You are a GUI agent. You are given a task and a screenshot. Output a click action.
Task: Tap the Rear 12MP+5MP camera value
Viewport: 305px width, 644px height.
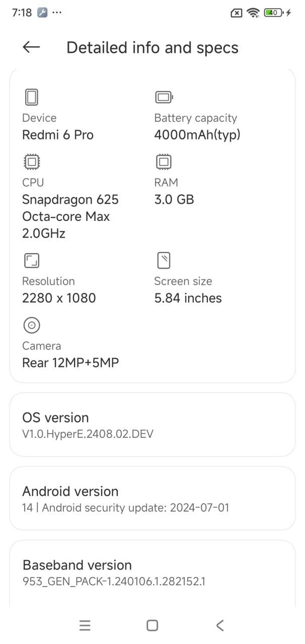(70, 363)
